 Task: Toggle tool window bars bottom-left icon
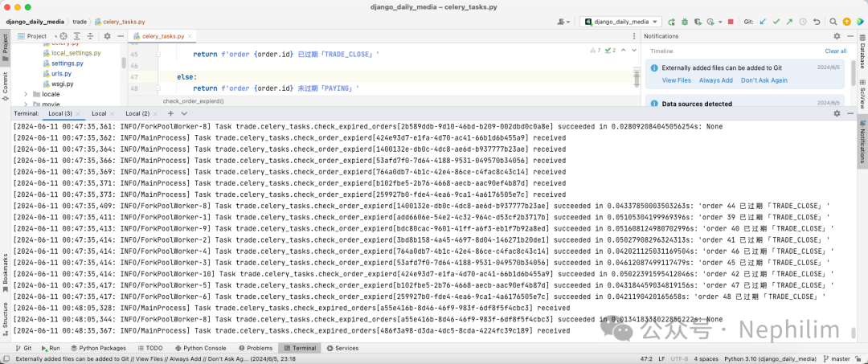click(x=6, y=359)
